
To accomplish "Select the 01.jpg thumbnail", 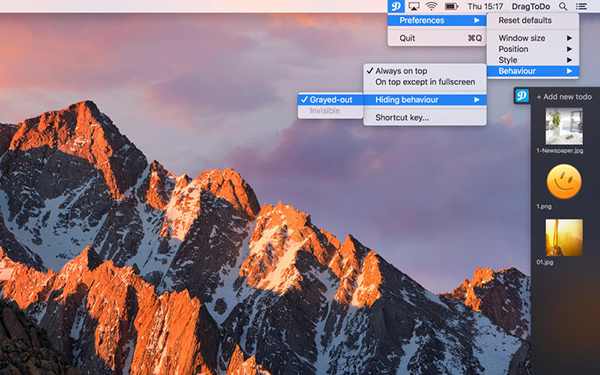I will click(564, 238).
